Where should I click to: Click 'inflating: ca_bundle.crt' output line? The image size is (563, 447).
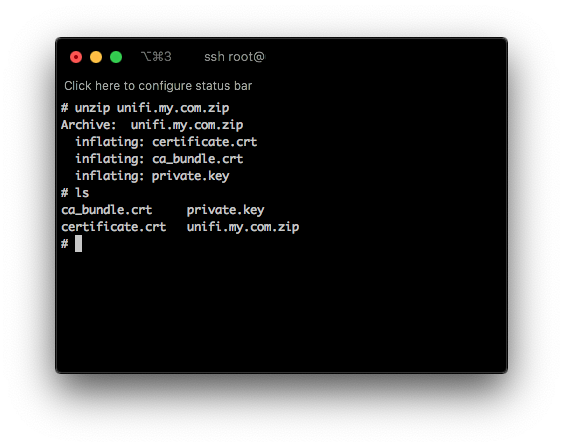(x=159, y=159)
